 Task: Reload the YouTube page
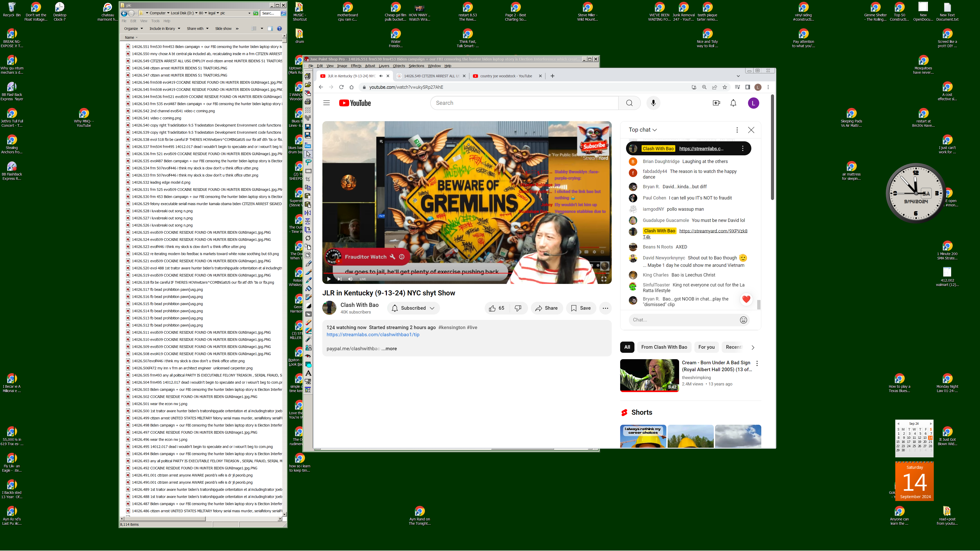click(341, 87)
